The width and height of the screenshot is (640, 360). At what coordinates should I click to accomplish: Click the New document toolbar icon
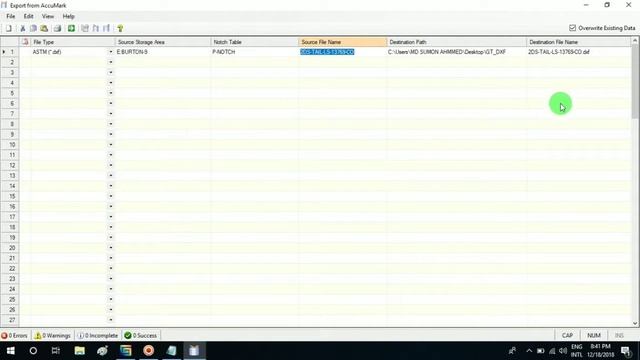(9, 28)
